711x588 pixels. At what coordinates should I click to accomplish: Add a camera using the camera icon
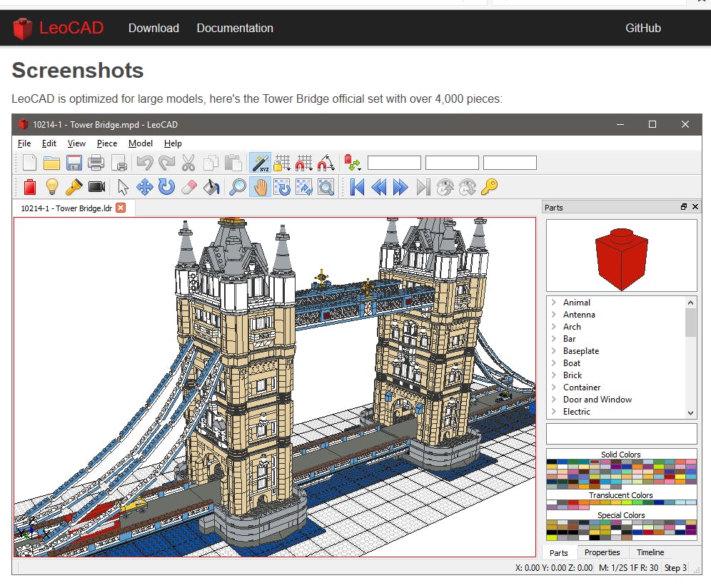point(98,187)
